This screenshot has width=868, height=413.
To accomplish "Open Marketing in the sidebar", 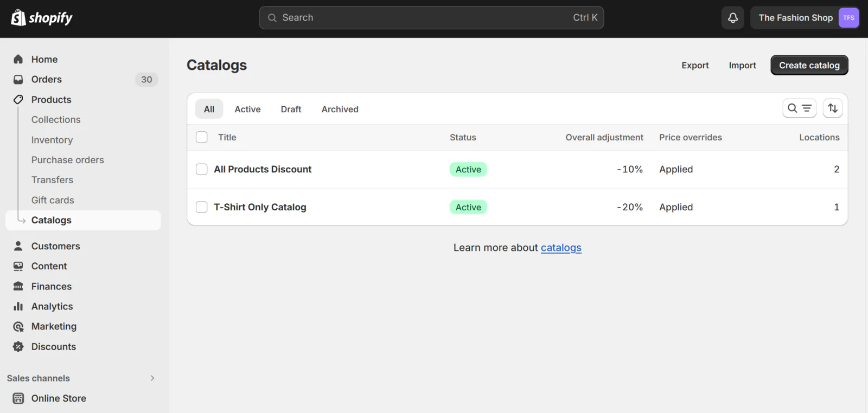I will (54, 326).
